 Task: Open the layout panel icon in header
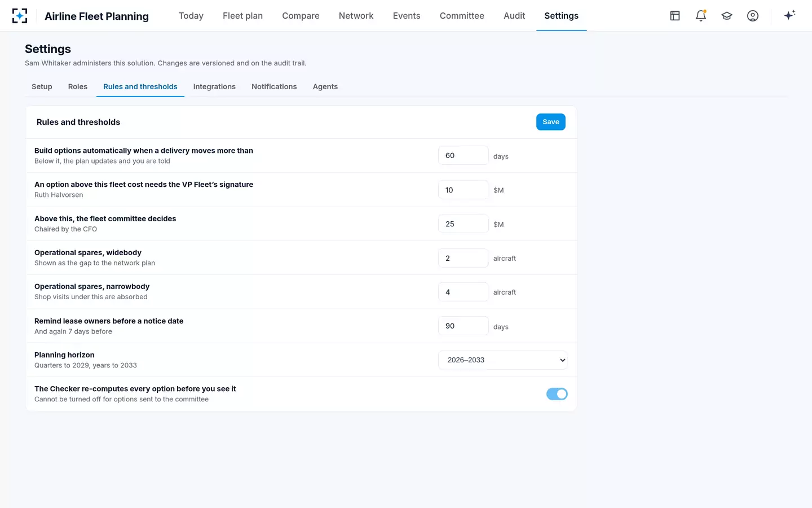[x=675, y=16]
